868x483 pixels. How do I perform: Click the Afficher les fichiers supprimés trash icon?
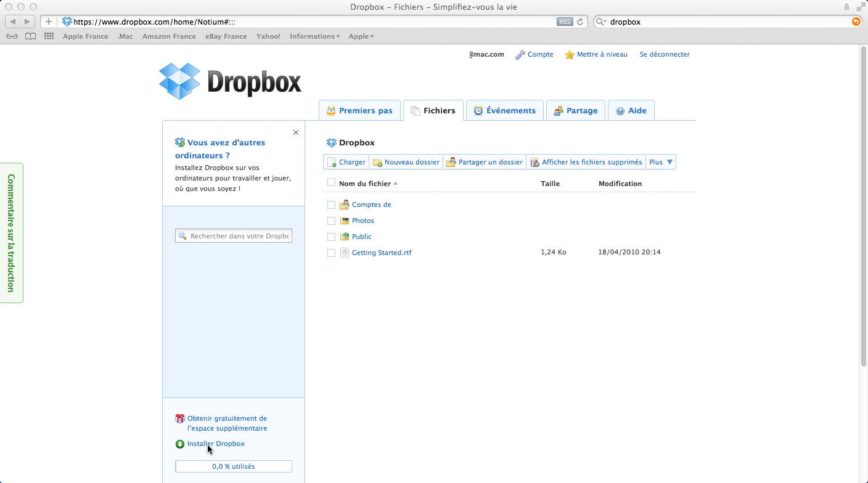point(535,161)
